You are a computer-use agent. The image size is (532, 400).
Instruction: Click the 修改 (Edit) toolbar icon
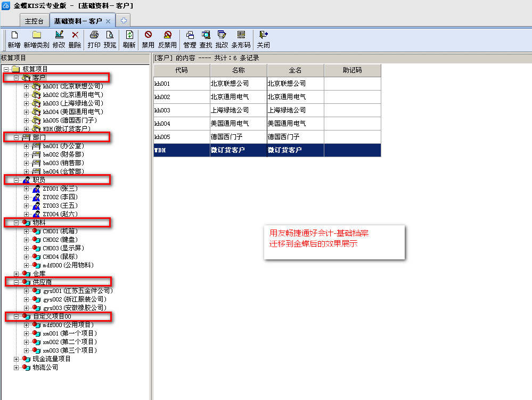point(59,35)
